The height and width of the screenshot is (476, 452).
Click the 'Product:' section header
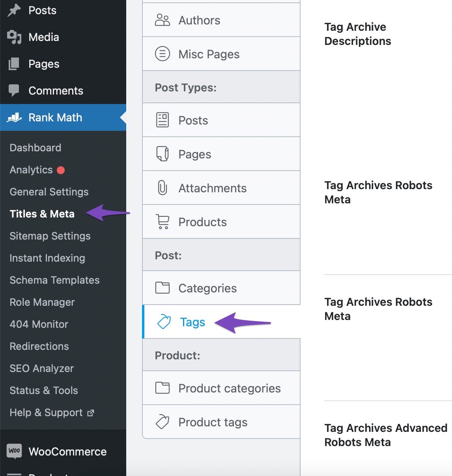[x=221, y=355]
